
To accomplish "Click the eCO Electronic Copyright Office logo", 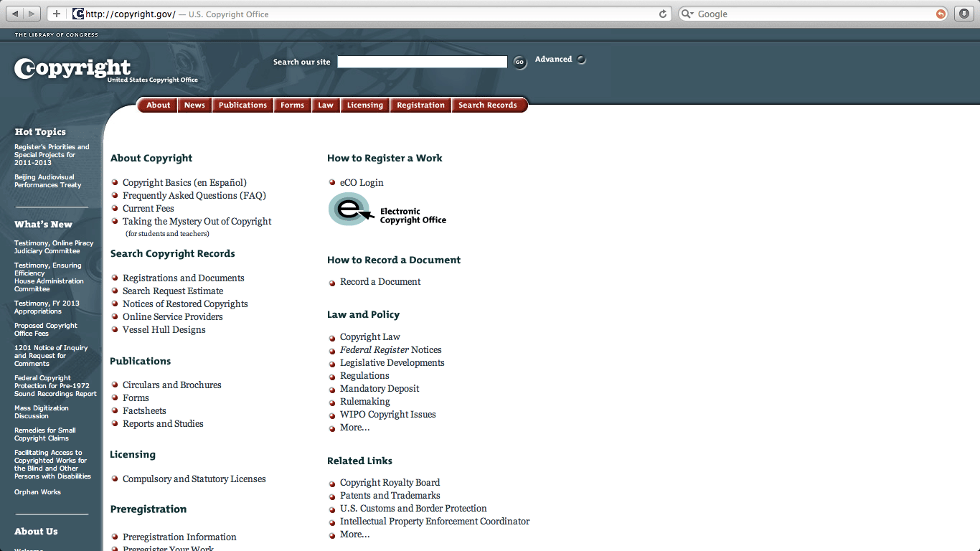I will (x=387, y=210).
